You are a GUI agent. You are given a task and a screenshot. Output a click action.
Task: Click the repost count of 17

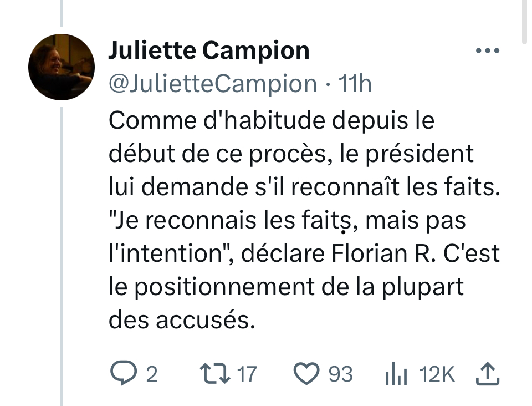[247, 374]
